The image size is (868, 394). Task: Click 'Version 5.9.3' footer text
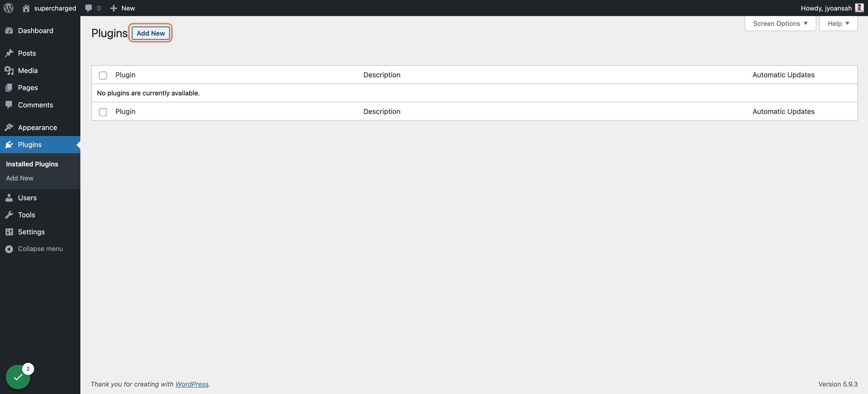point(838,384)
